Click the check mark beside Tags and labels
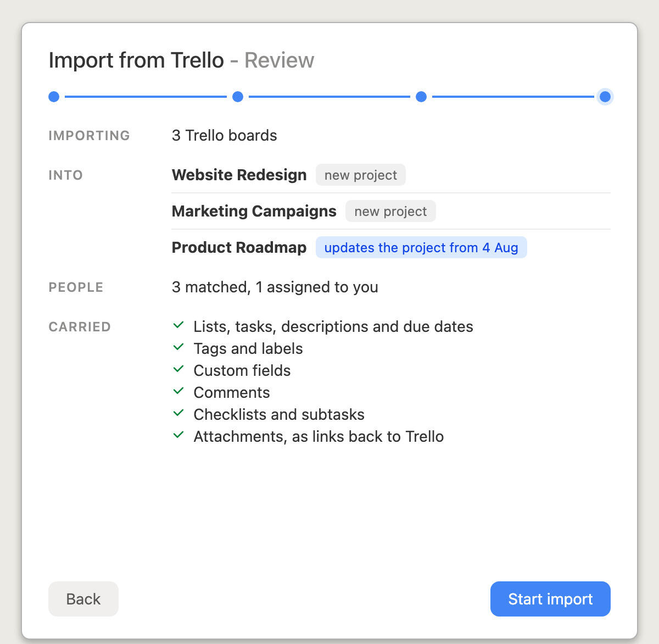Screen dimensions: 659x644 [x=178, y=347]
